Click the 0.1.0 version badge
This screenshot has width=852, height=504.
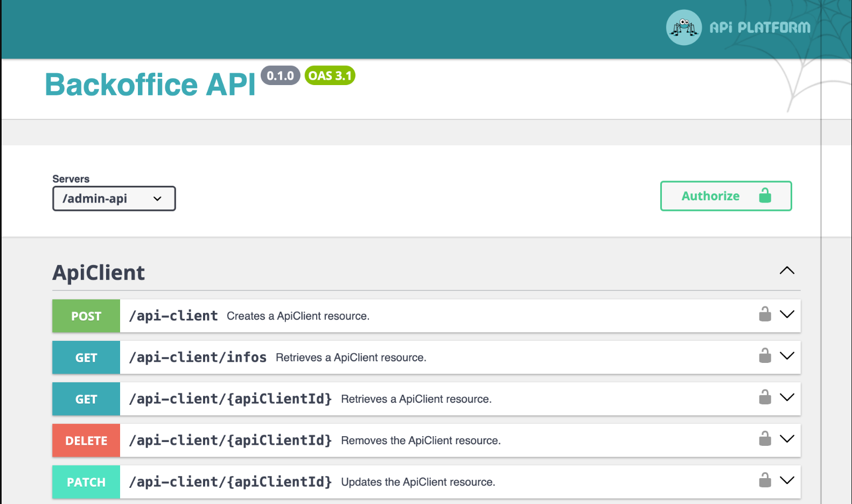pyautogui.click(x=281, y=76)
